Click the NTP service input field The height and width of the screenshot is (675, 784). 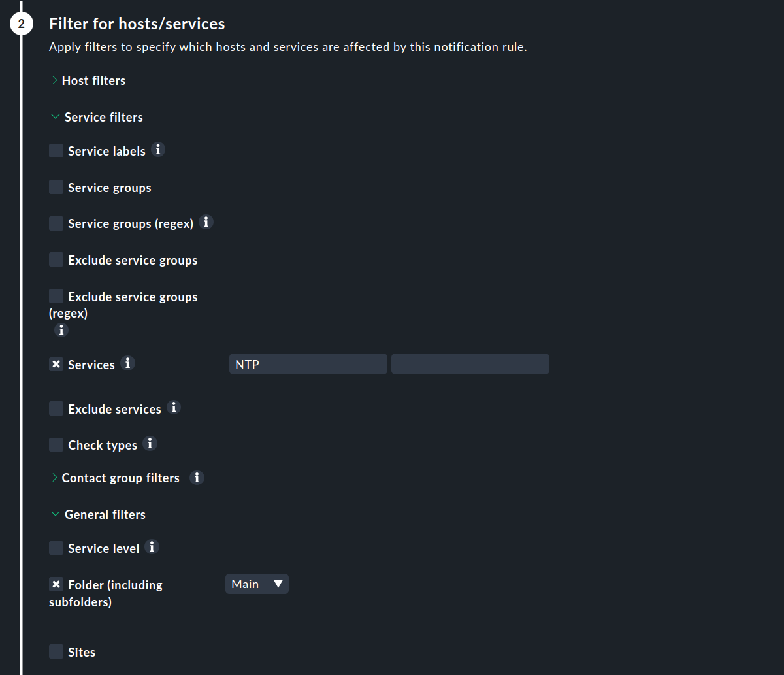(307, 363)
